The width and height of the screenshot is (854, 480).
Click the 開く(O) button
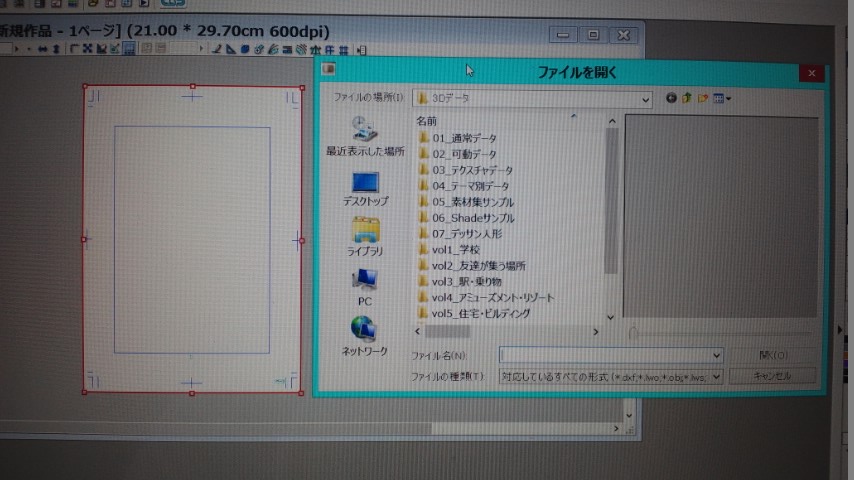tap(772, 355)
